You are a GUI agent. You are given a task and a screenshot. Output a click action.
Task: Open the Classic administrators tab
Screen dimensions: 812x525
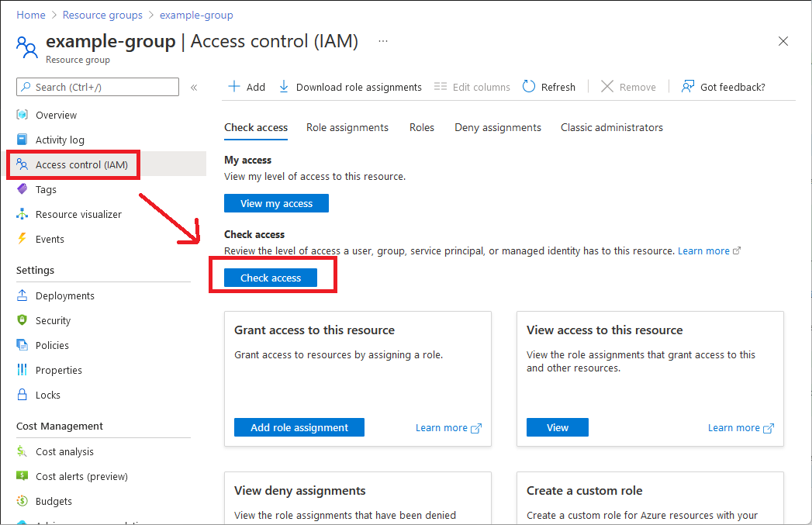point(612,127)
